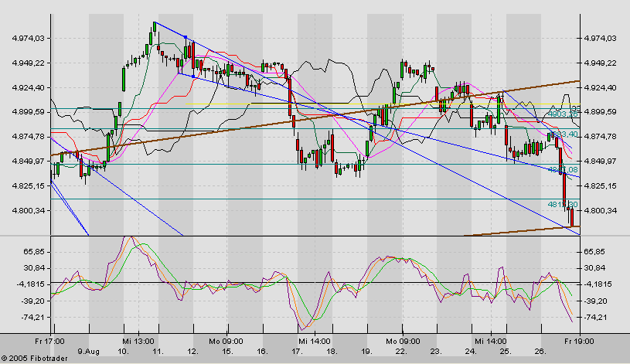Click Mi 14:00 time label above date 24.
Screen dimensions: 630x364
491,342
